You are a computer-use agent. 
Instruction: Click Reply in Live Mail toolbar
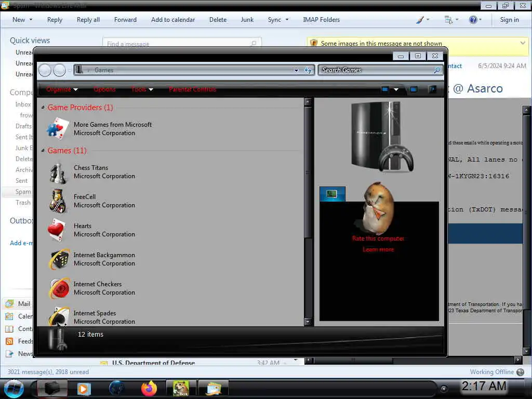point(55,20)
